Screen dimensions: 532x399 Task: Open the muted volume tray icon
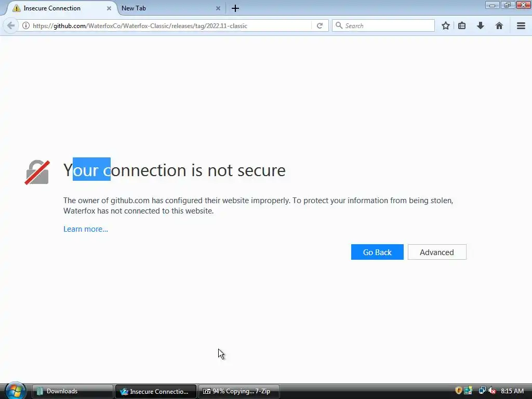(492, 391)
